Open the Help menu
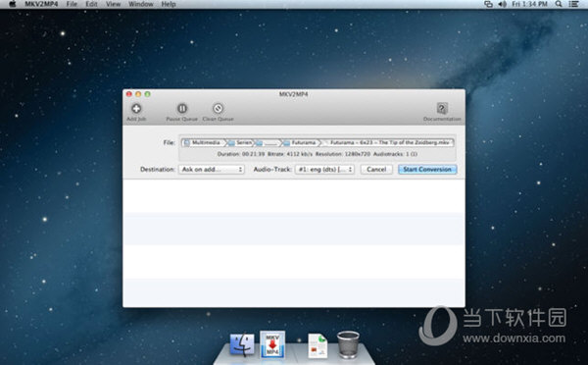This screenshot has height=365, width=588. click(x=169, y=4)
